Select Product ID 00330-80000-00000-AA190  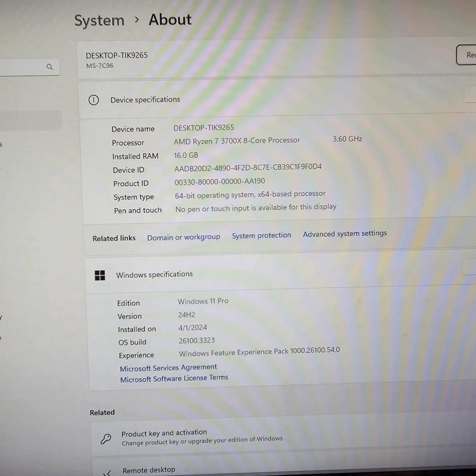[220, 182]
